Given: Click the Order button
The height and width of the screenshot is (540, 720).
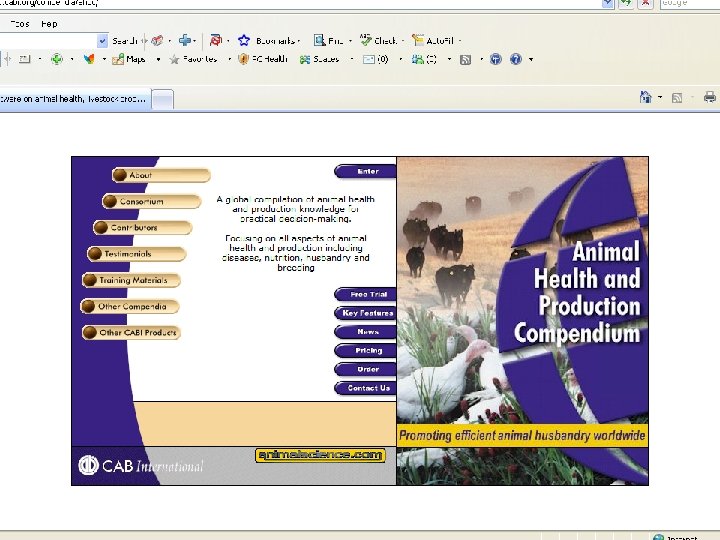Looking at the screenshot, I should (366, 369).
